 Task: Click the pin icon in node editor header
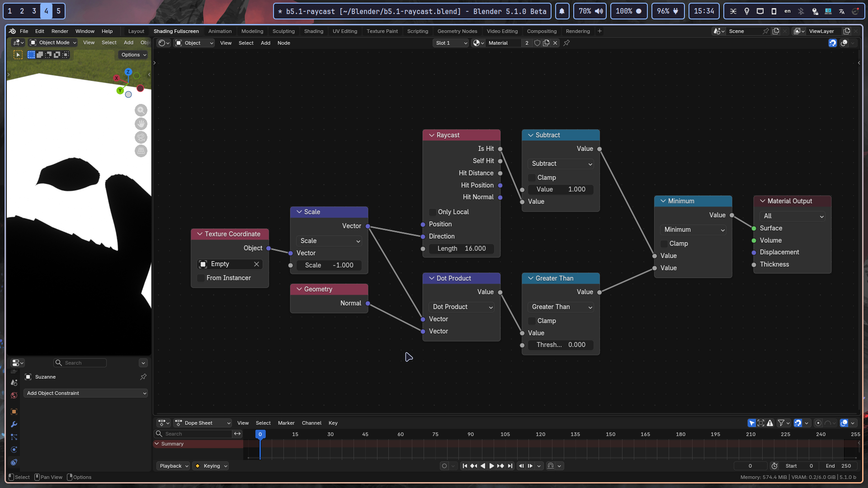pyautogui.click(x=566, y=43)
